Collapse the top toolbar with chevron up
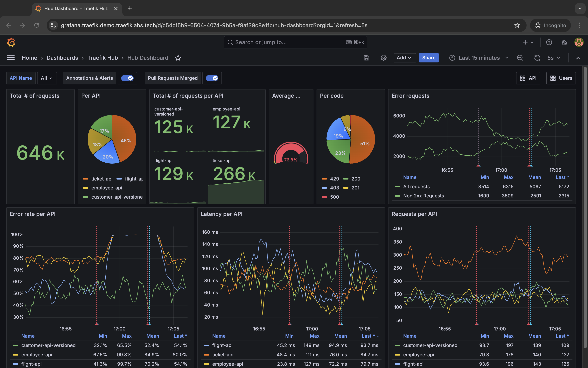The image size is (588, 368). tap(578, 58)
